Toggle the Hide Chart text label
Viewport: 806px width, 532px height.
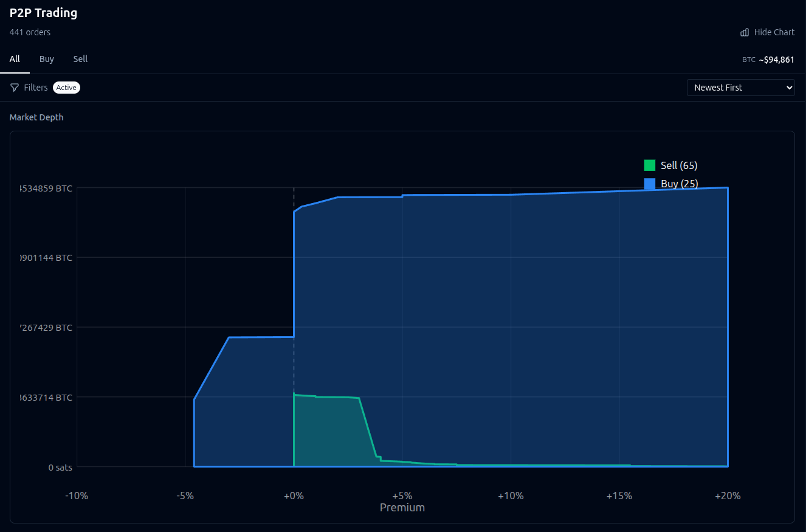(774, 32)
